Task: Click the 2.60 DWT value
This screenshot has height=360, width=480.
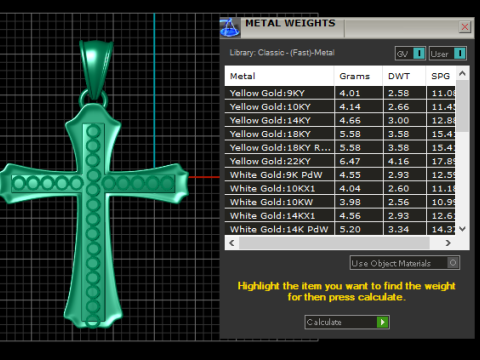Action: pyautogui.click(x=398, y=189)
